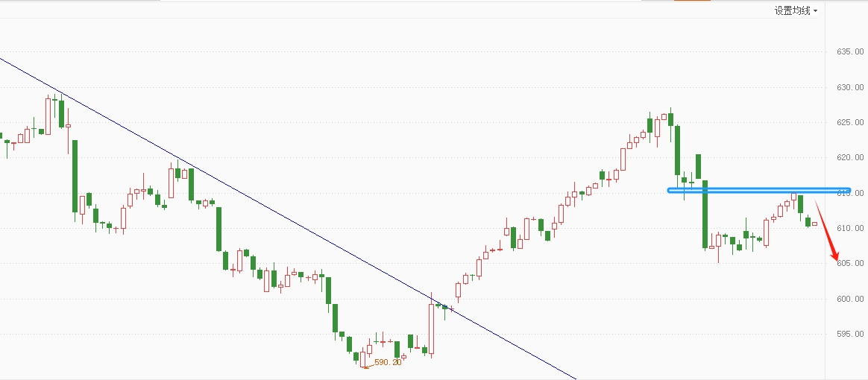Select the long green candle below the 630 peak
The height and width of the screenshot is (380, 868).
click(x=75, y=176)
